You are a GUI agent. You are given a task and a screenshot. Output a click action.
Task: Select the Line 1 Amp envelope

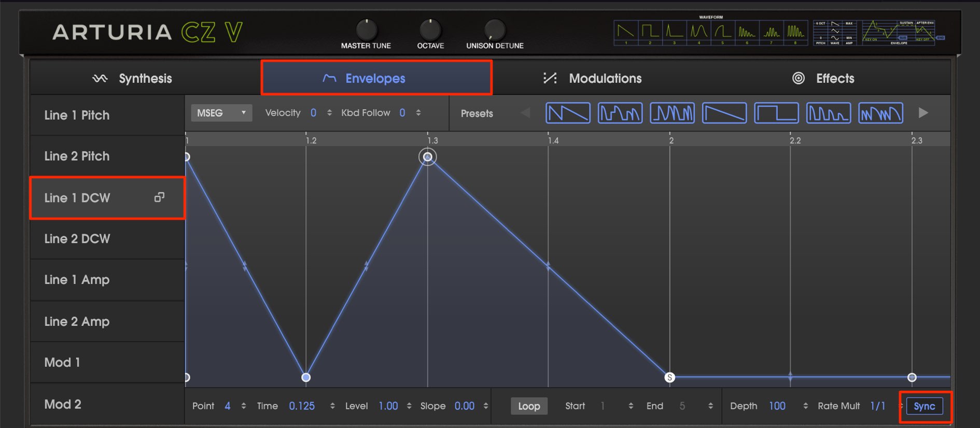[107, 280]
